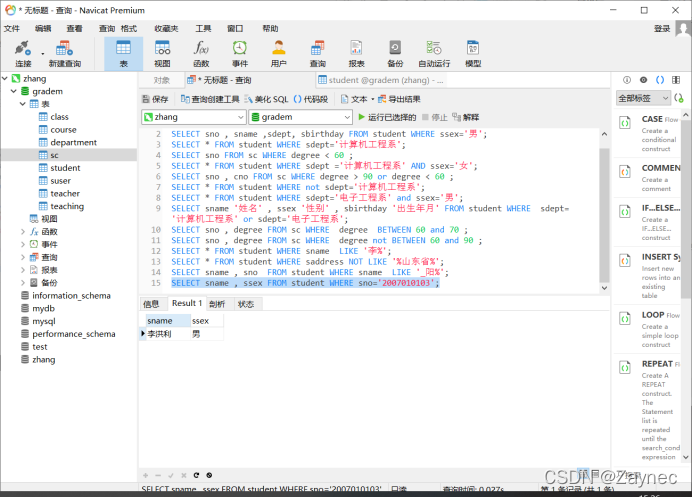Open the View (视图) toolbar icon
692x497 pixels.
[x=162, y=53]
